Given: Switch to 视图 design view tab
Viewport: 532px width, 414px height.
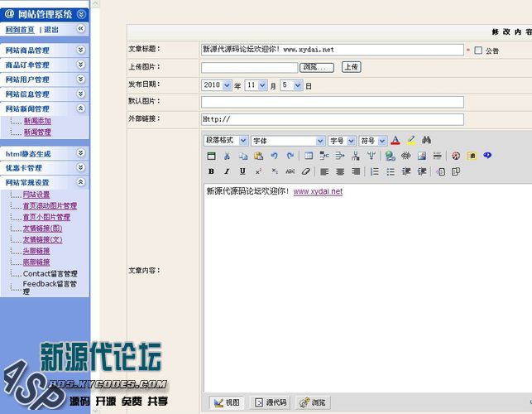Looking at the screenshot, I should (227, 402).
